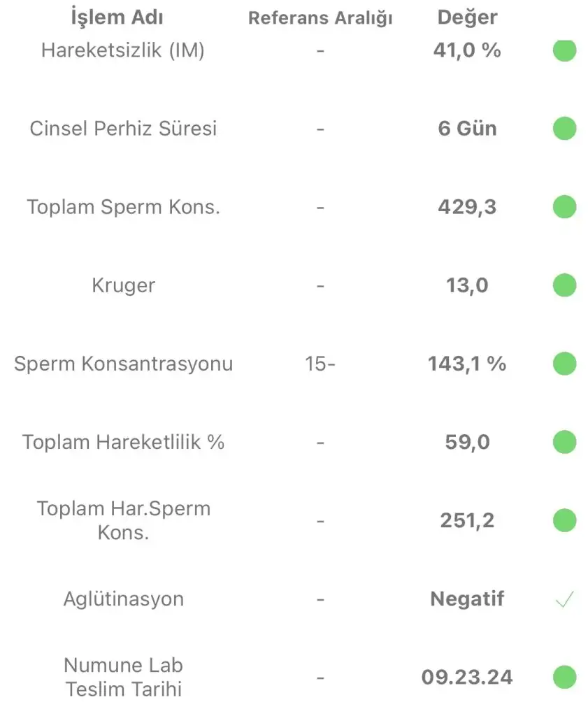Select the Cinsel Perhiz Süresi label

pyautogui.click(x=123, y=129)
